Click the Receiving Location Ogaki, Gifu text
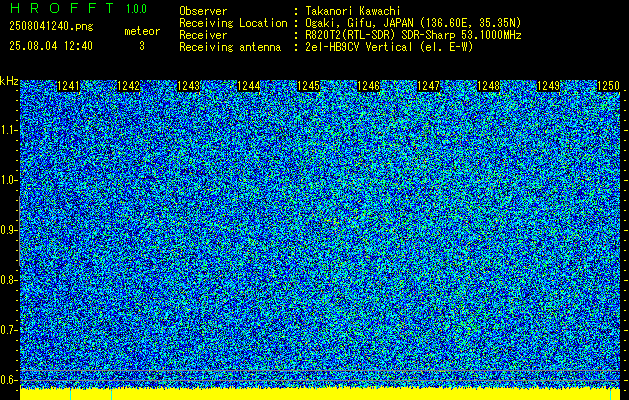Viewport: 629px width, 400px height. [413, 23]
